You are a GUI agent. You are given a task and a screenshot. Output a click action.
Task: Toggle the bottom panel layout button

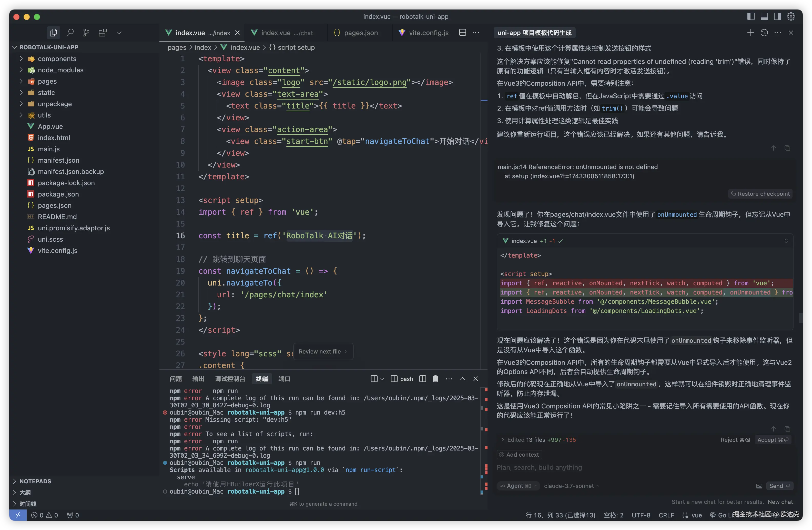tap(764, 16)
